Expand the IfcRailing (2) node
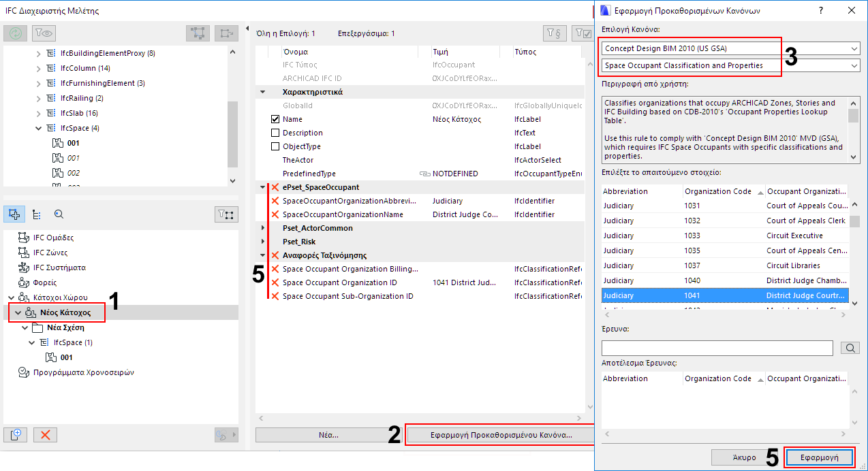 click(39, 98)
